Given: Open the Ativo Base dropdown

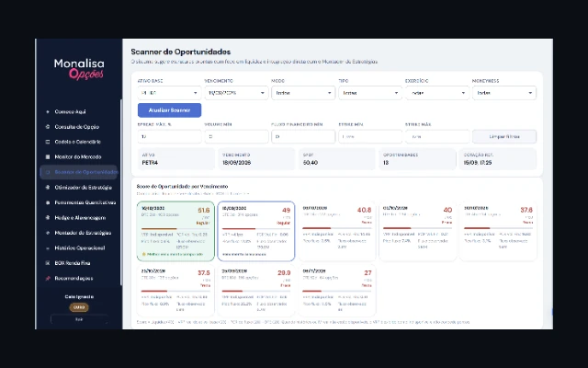Looking at the screenshot, I should [169, 93].
